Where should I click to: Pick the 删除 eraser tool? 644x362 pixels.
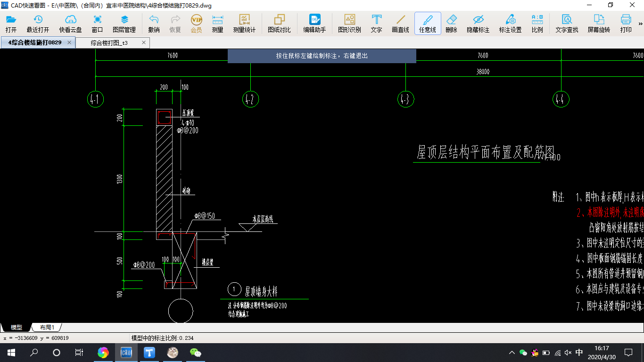tap(451, 24)
